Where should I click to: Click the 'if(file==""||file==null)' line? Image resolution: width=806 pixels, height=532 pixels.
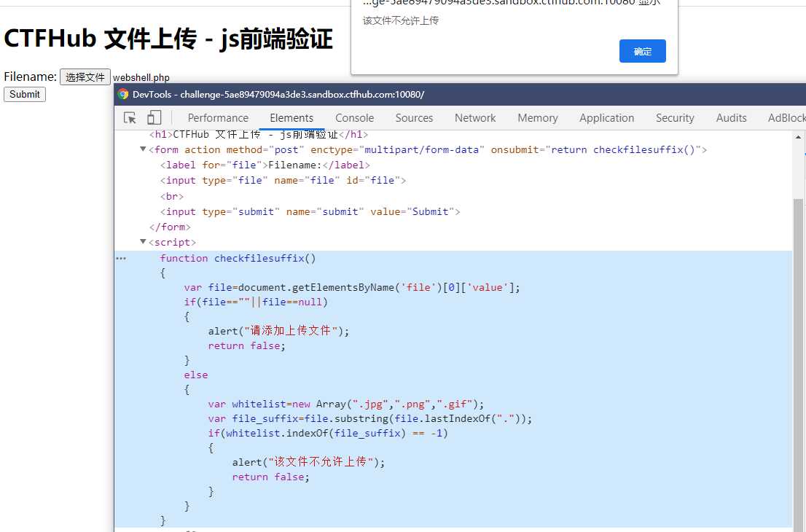pyautogui.click(x=256, y=302)
